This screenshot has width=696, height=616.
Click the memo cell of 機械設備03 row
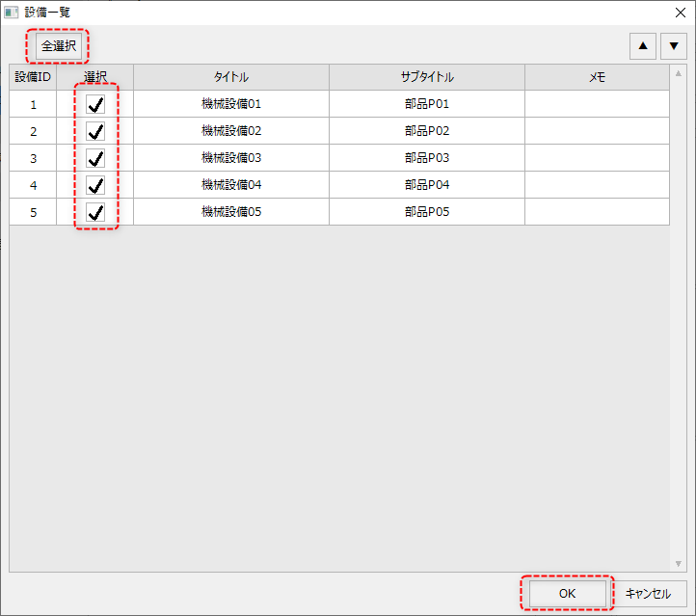[597, 157]
